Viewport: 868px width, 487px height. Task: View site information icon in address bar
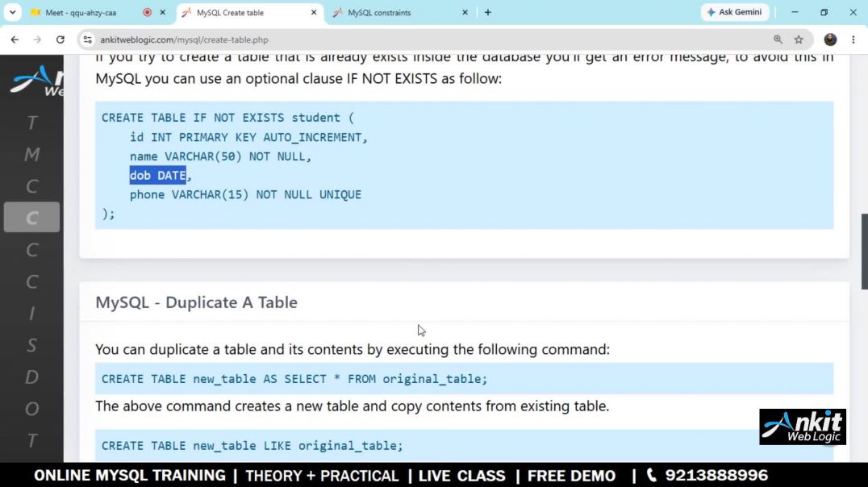click(x=87, y=40)
